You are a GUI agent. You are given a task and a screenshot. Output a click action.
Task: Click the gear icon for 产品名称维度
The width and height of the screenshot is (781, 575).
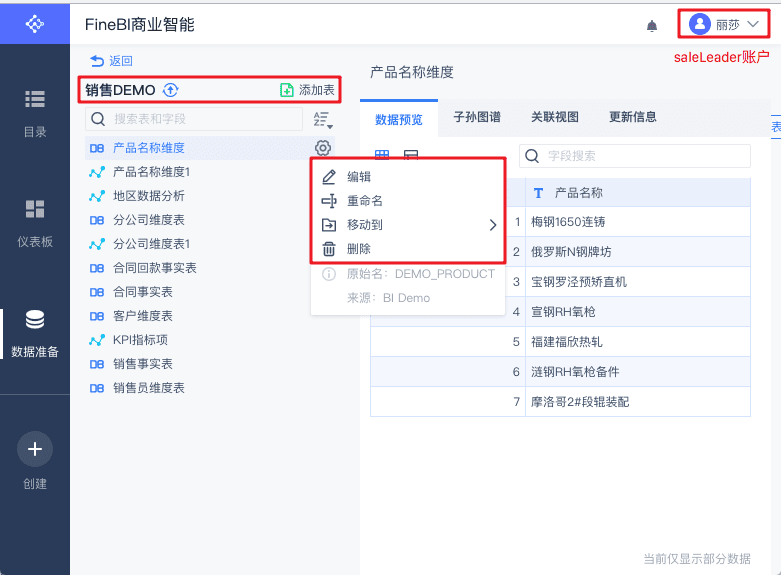[x=323, y=148]
